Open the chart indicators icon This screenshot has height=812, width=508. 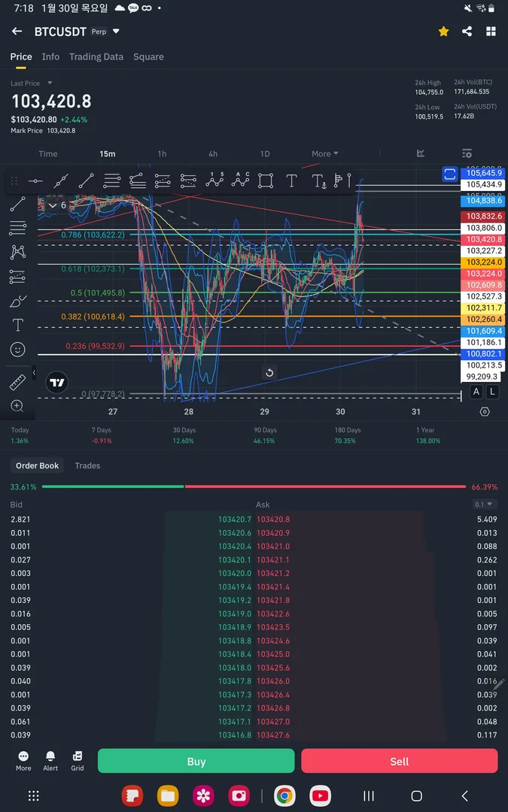click(x=421, y=153)
